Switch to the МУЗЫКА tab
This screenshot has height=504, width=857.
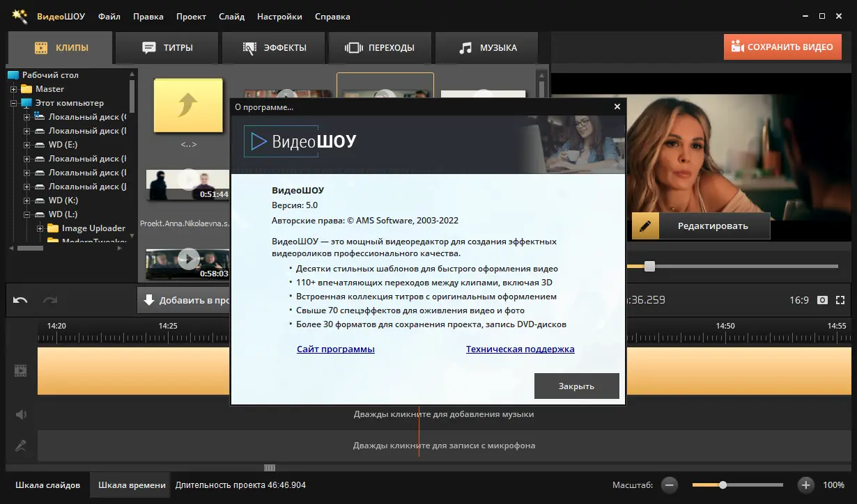(487, 48)
